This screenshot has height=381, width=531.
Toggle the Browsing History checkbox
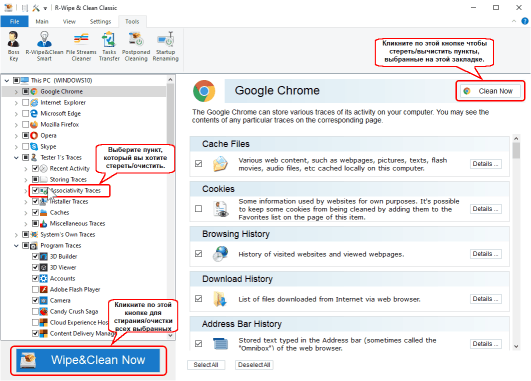point(198,254)
